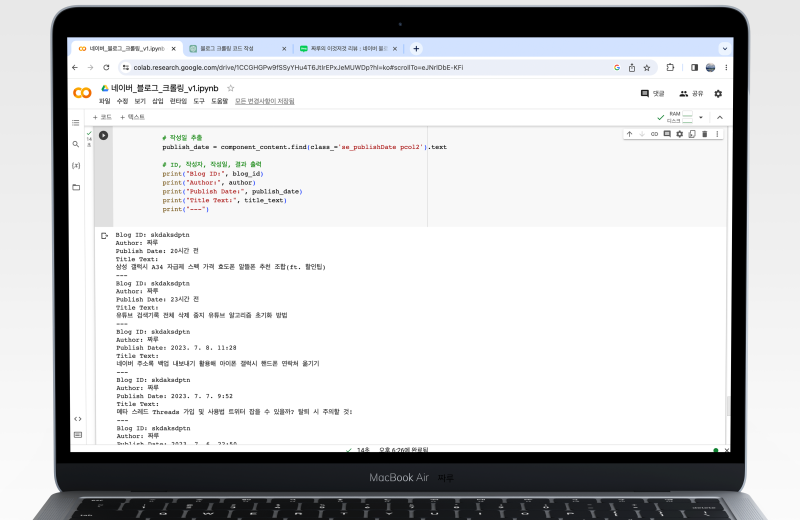Open the browser profile avatar
This screenshot has width=800, height=520.
click(710, 67)
